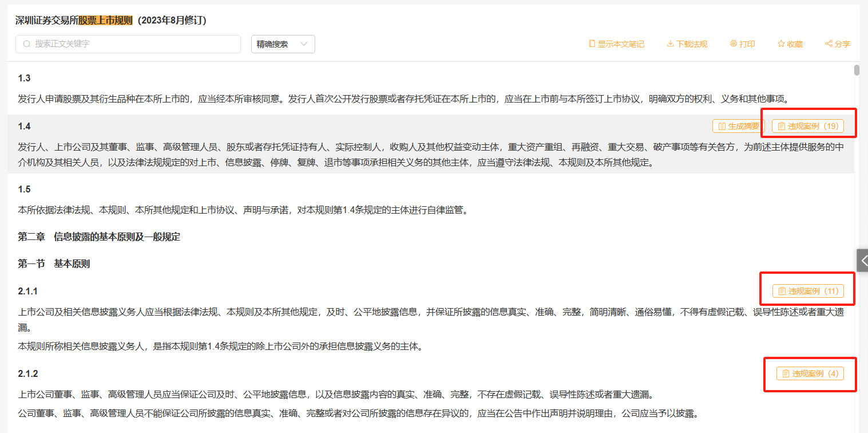Open 违规案例 (4) for article 2.1.2
The height and width of the screenshot is (433, 868).
point(810,373)
